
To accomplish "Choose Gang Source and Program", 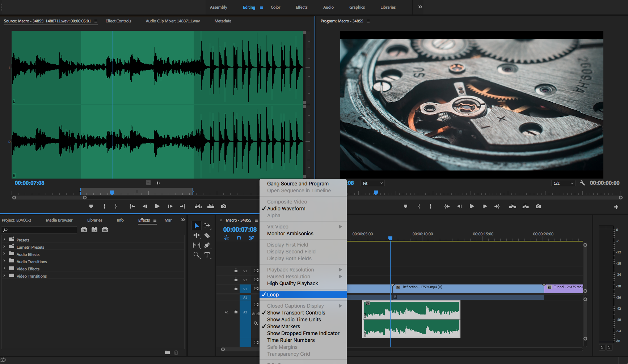I will 303,184.
